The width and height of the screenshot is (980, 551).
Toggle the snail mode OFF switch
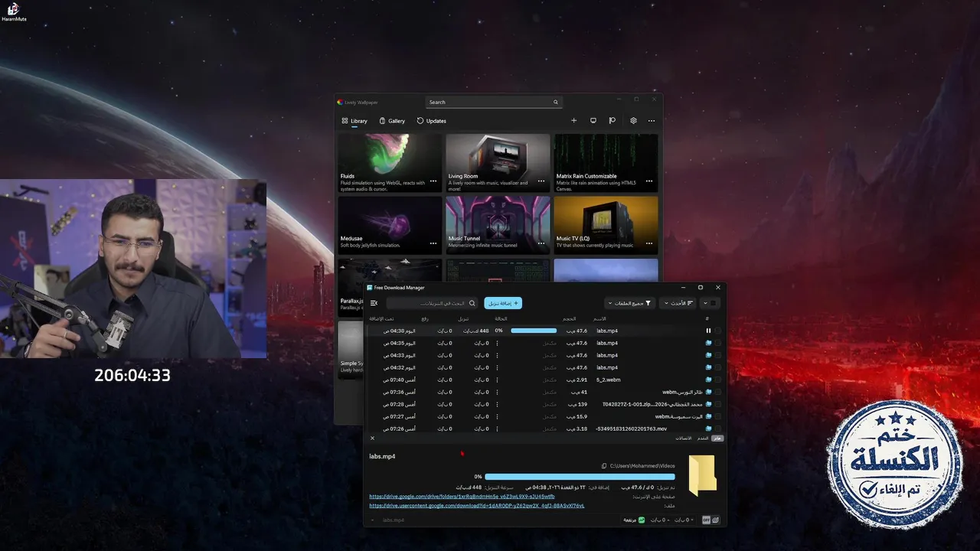(x=711, y=520)
